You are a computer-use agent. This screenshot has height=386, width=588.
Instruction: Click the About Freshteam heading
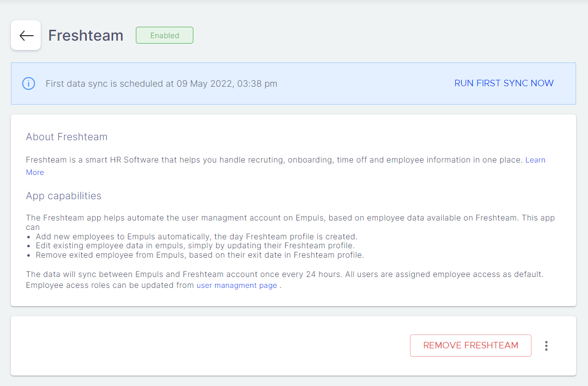[67, 137]
